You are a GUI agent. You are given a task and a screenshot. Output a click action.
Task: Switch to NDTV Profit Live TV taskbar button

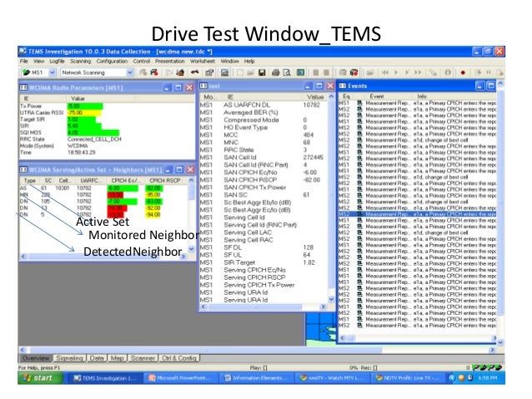(x=406, y=377)
